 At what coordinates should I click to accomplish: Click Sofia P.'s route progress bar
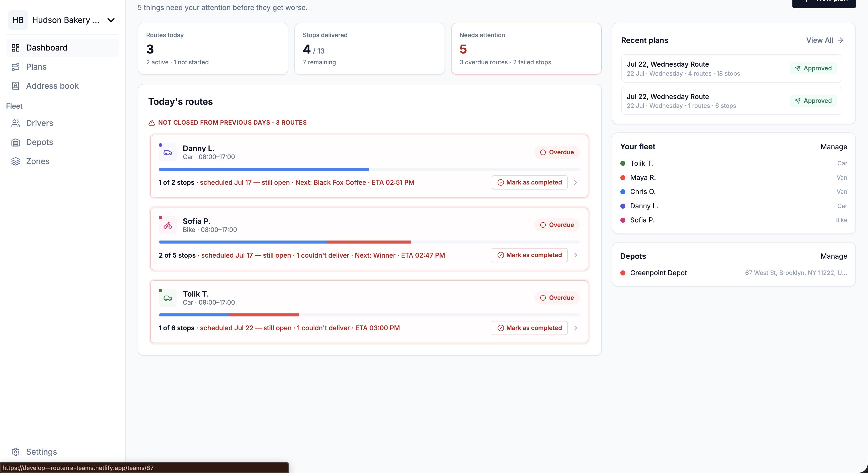point(369,242)
